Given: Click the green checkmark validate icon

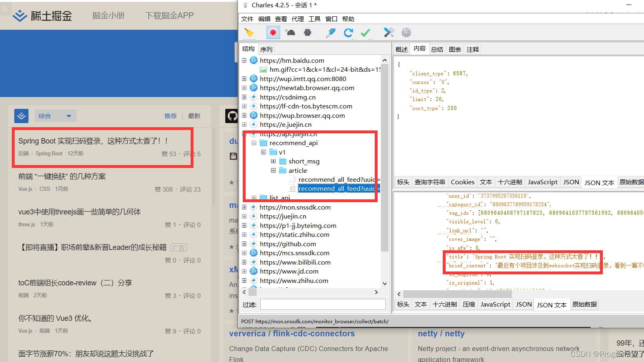Looking at the screenshot, I should [365, 33].
